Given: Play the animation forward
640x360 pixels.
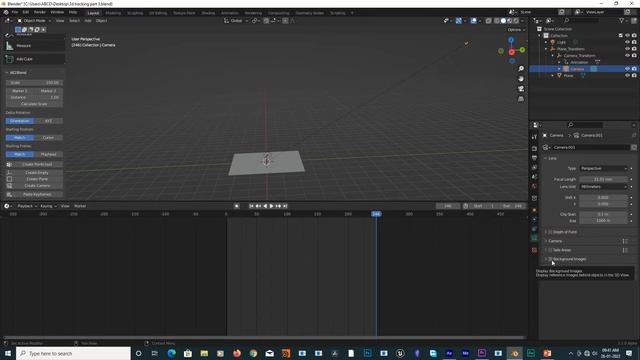Looking at the screenshot, I should coord(271,206).
